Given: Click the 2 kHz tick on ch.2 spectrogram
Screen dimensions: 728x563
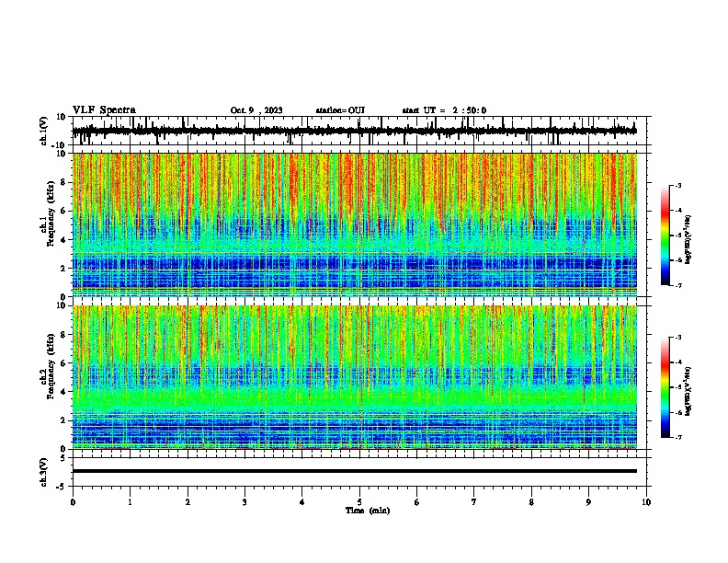Looking at the screenshot, I should tap(63, 420).
